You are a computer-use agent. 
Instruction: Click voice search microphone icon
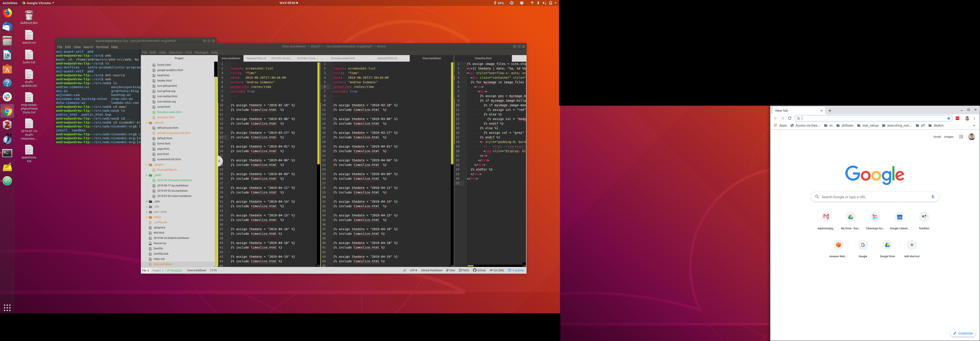click(x=933, y=197)
